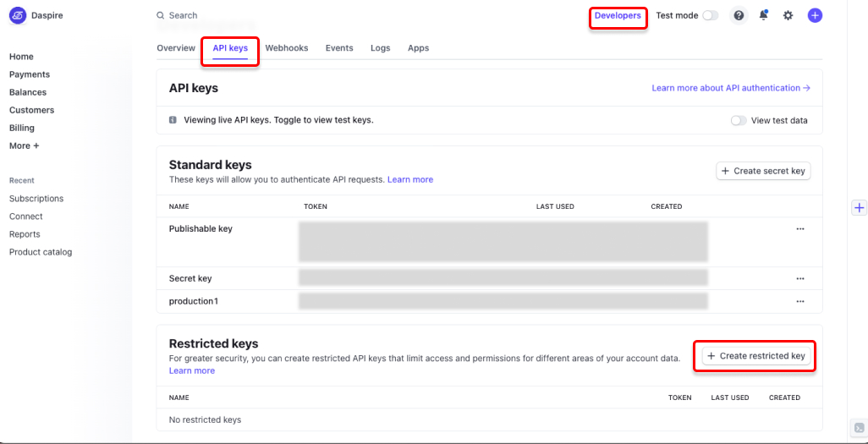Open the more options menu for production1 key

pyautogui.click(x=800, y=301)
